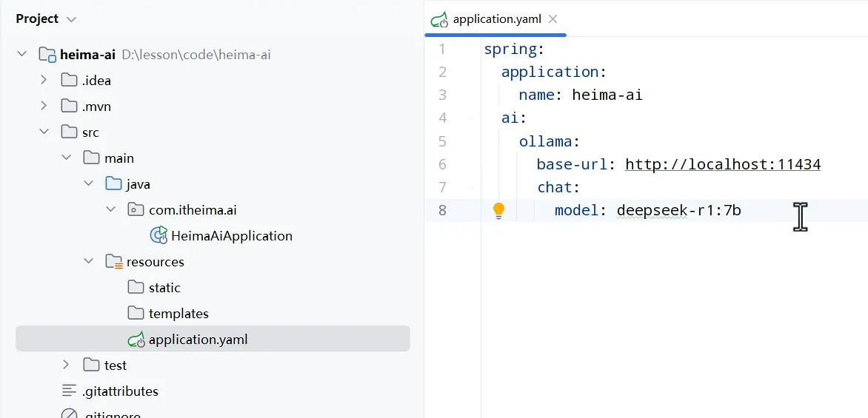The width and height of the screenshot is (868, 418).
Task: Expand the test folder
Action: 67,365
